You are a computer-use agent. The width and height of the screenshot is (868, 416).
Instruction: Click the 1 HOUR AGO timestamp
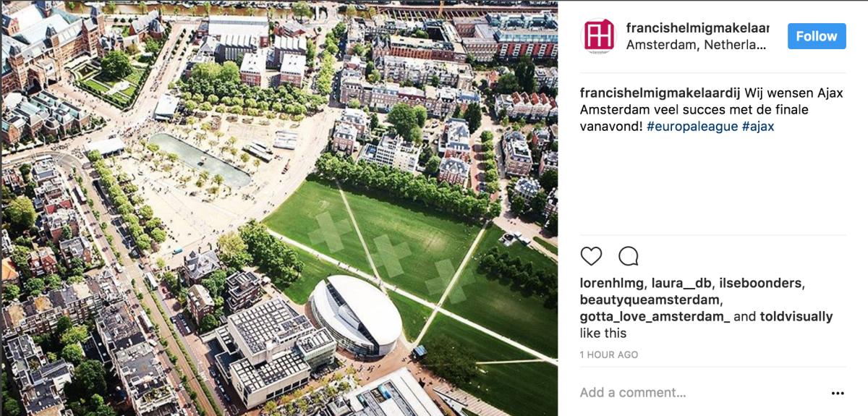point(609,355)
